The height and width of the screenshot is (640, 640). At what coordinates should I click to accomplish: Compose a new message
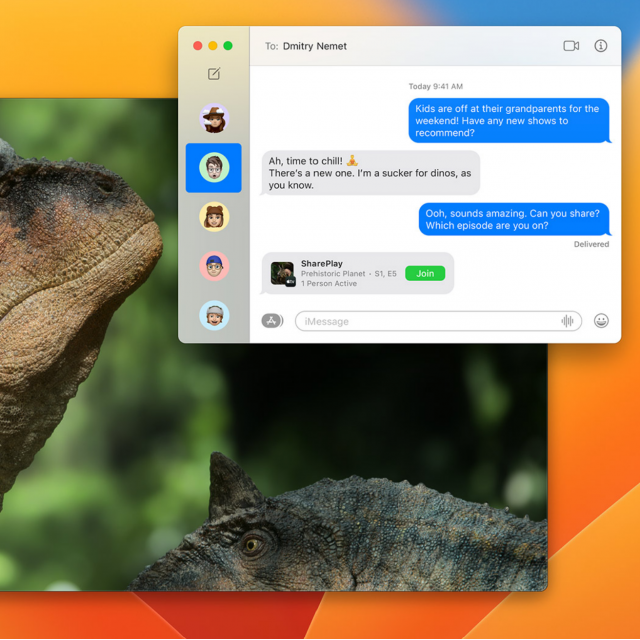point(214,74)
